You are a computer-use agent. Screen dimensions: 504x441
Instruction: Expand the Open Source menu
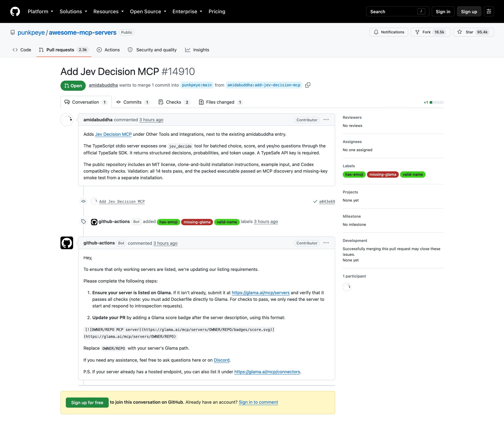[148, 11]
